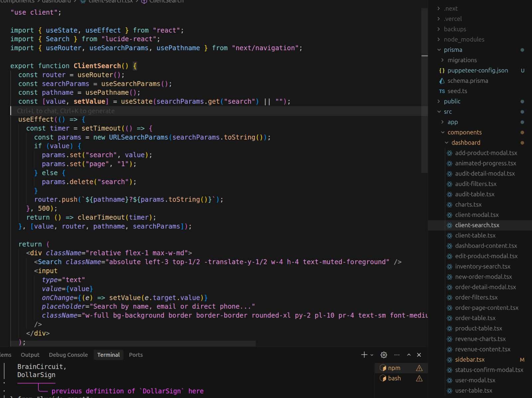Switch to the Output tab
Screen dimensions: 532x398
[30, 355]
